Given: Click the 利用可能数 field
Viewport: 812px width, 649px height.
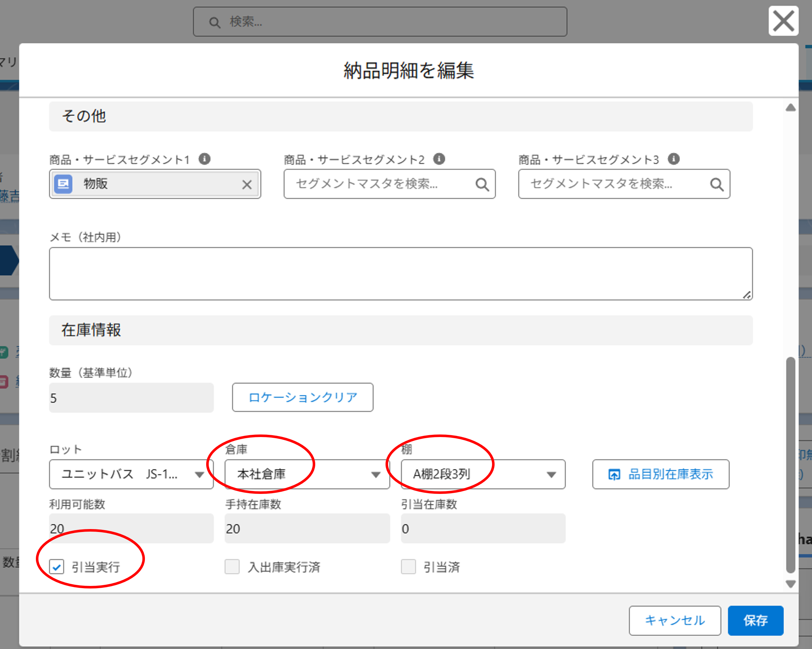Looking at the screenshot, I should 132,528.
